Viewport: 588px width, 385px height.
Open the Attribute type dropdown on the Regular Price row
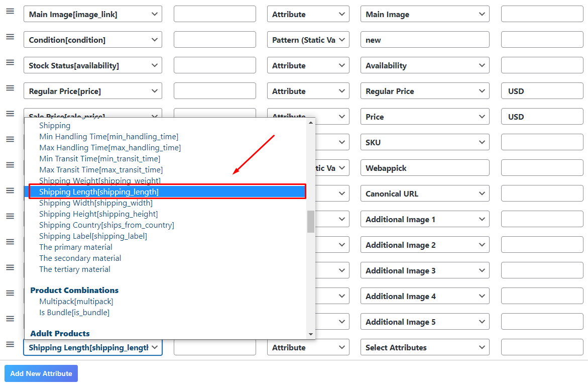point(308,90)
